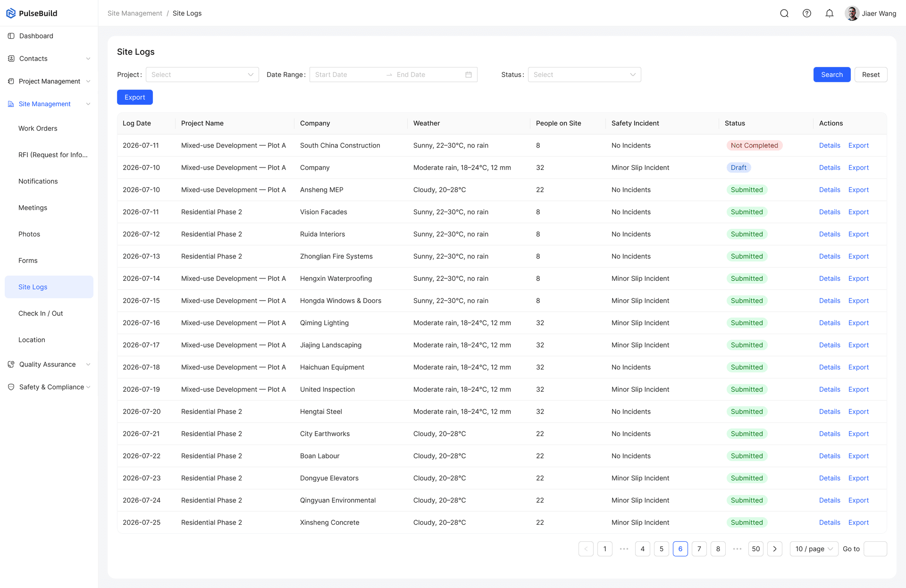This screenshot has width=906, height=588.
Task: Click the PulseBuild logo icon
Action: coord(11,13)
